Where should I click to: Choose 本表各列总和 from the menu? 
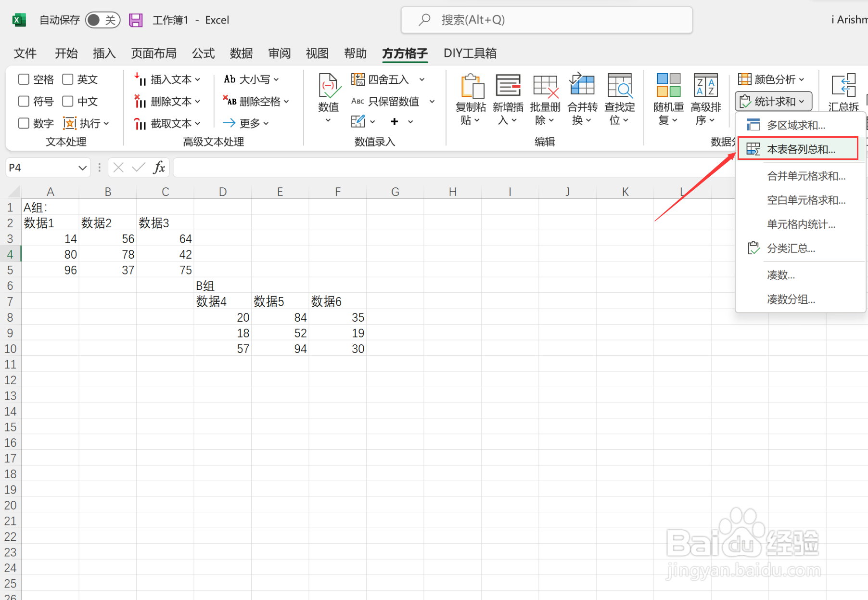point(798,149)
